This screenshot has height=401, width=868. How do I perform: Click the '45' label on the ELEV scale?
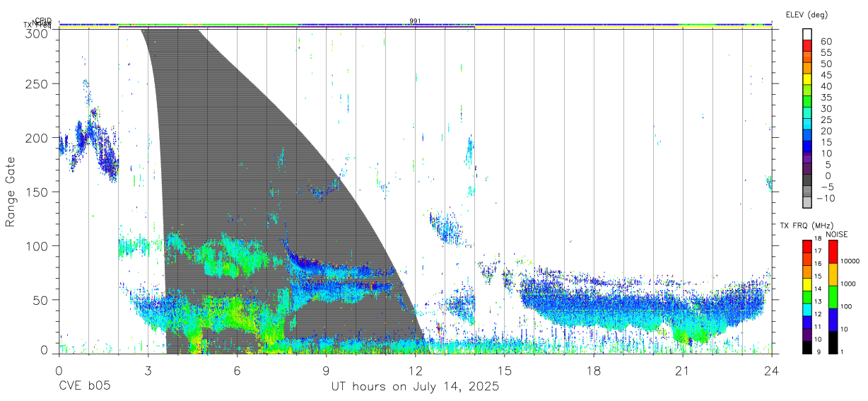pos(826,75)
